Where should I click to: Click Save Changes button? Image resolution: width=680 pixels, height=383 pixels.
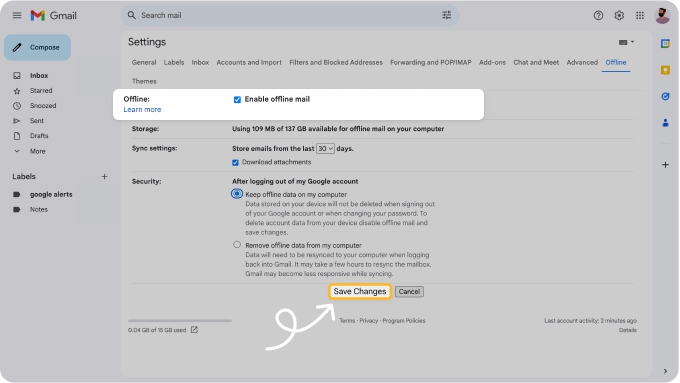click(360, 291)
